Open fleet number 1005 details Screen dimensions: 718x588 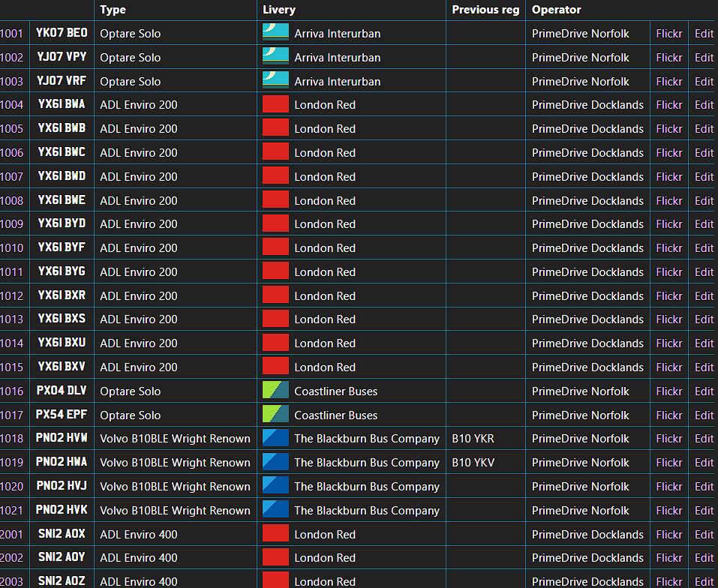[11, 129]
